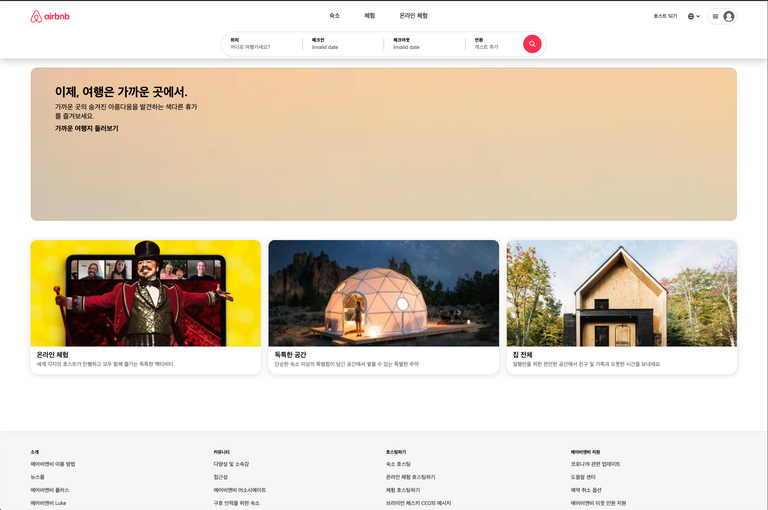Click the user profile avatar icon
Screen dimensions: 768x510
click(729, 16)
